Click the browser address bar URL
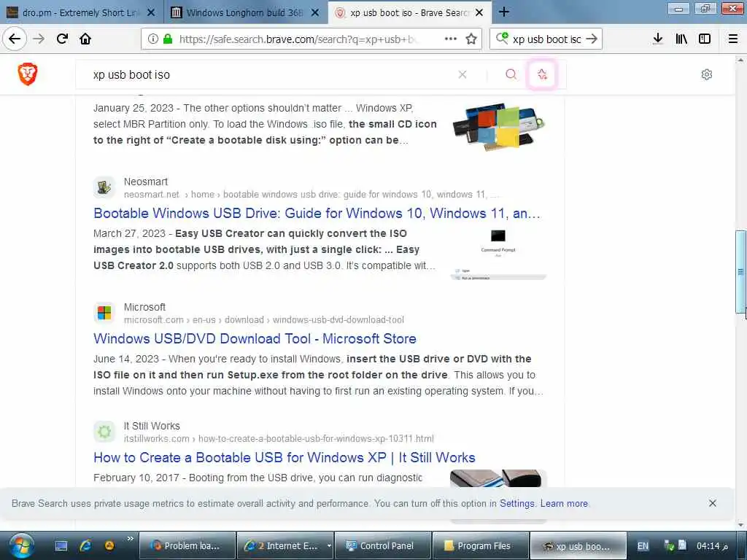This screenshot has height=560, width=747. point(300,39)
